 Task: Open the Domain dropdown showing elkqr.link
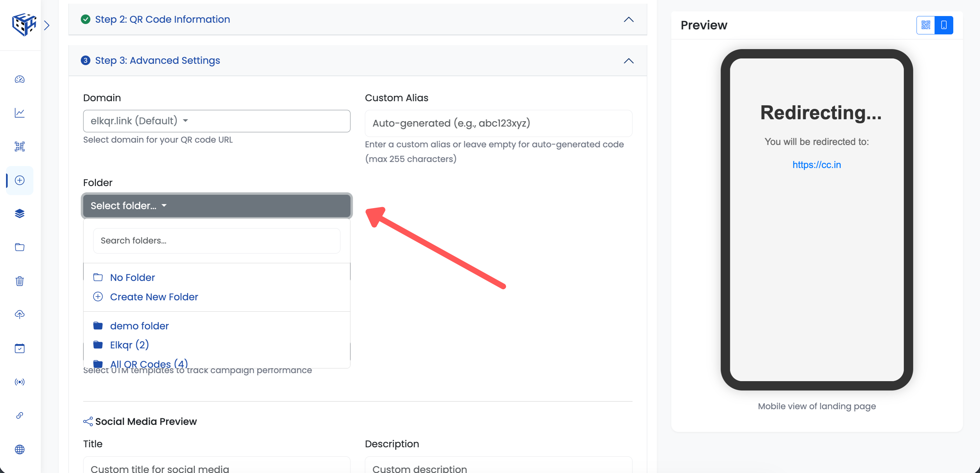pyautogui.click(x=216, y=121)
